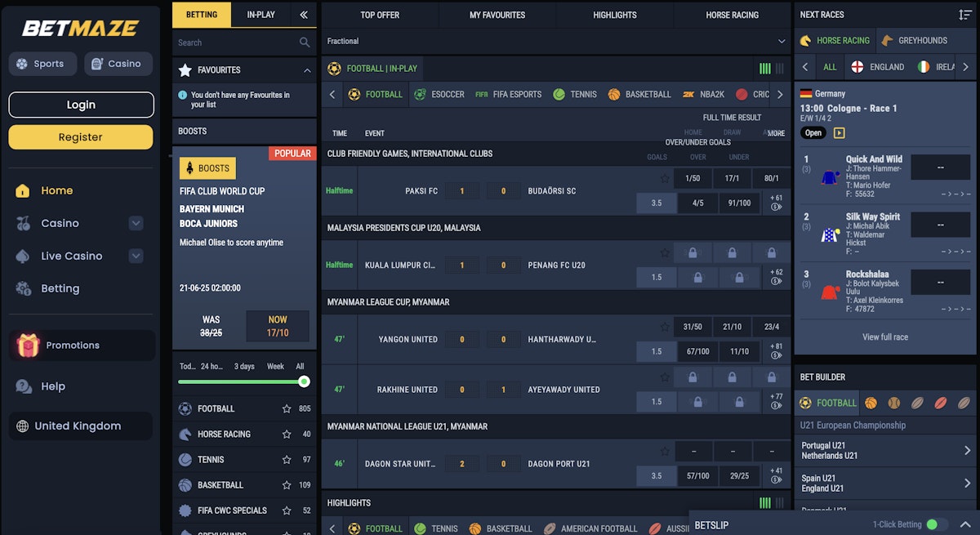Toggle the 1-Click Betting switch
980x535 pixels.
938,524
